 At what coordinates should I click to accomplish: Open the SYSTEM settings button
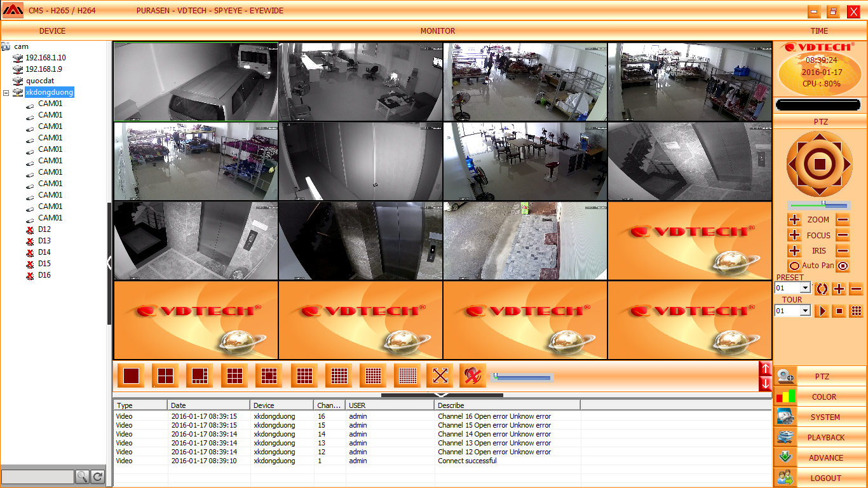(x=820, y=417)
